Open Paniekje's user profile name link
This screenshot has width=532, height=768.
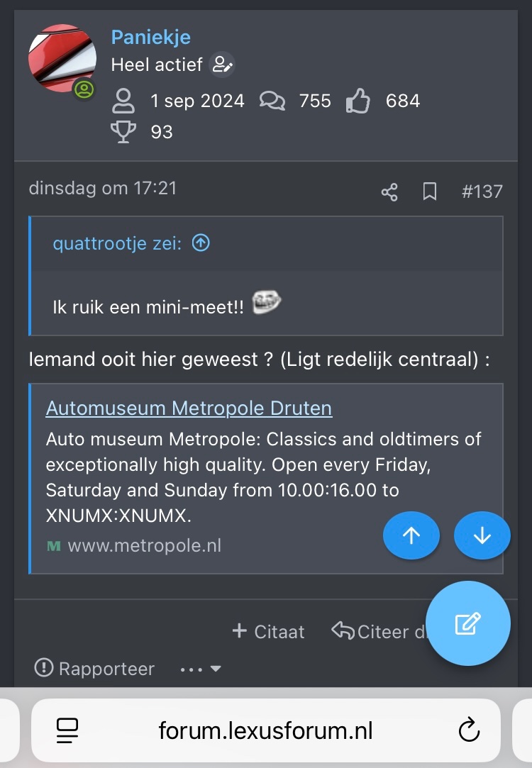pyautogui.click(x=150, y=37)
